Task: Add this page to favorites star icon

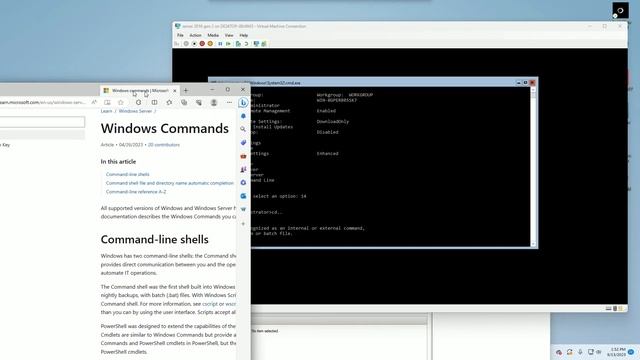Action: 121,102
